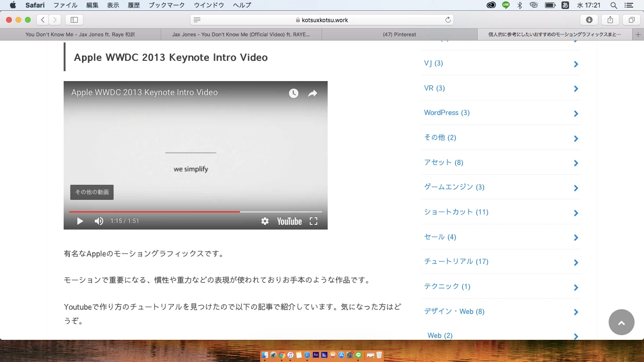The image size is (644, 362).
Task: Open LINE icon in menu bar
Action: coord(506,5)
